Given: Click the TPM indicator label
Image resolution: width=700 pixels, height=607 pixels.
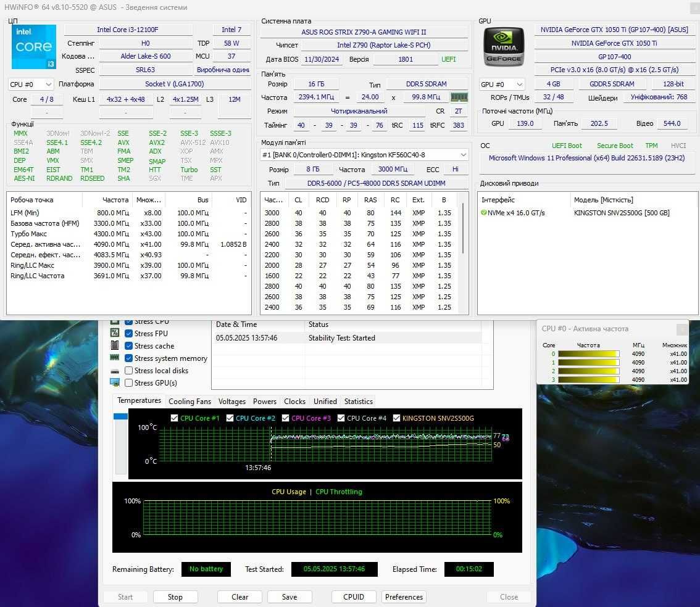Looking at the screenshot, I should point(651,146).
